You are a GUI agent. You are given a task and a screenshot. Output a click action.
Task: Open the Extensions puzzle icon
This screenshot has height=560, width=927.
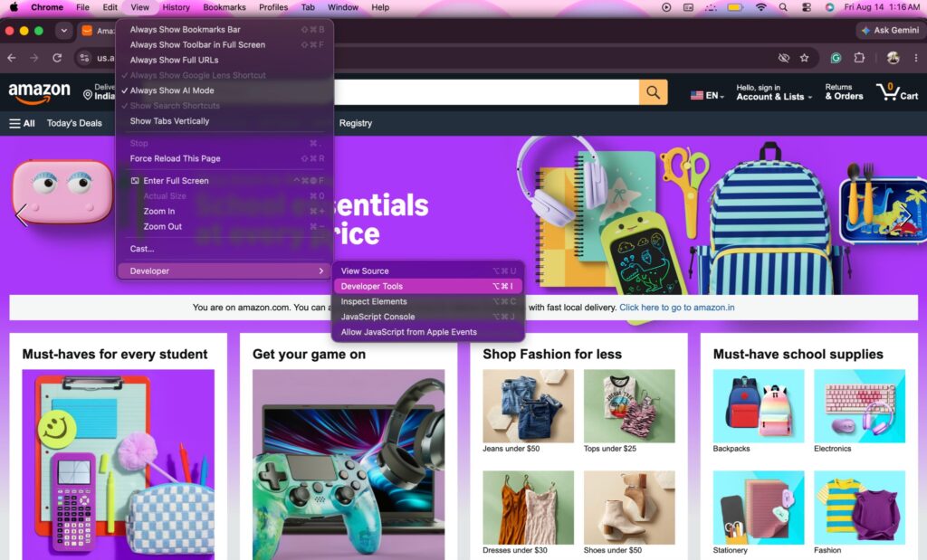[x=859, y=58]
